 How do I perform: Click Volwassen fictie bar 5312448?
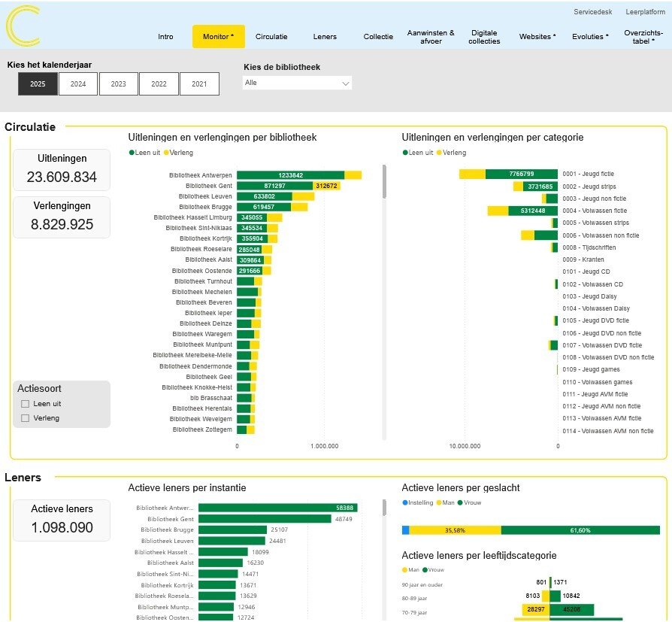[x=533, y=211]
